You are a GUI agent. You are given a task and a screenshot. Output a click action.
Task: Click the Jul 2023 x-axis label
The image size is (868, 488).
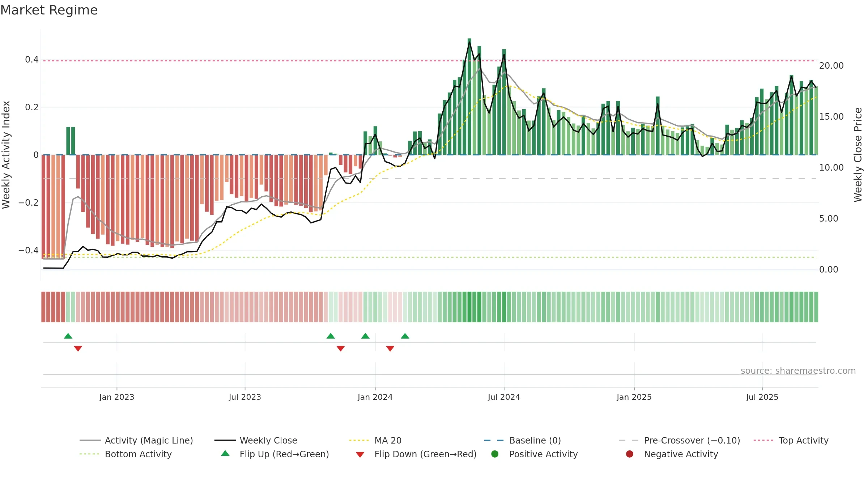coord(245,397)
